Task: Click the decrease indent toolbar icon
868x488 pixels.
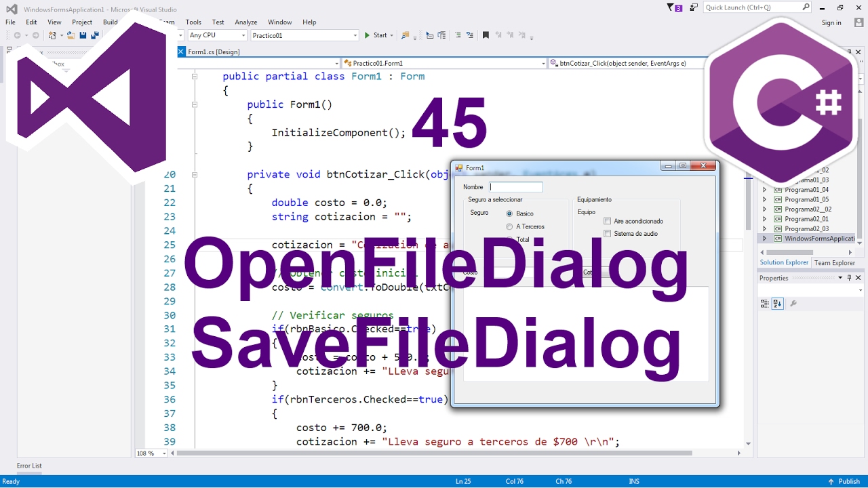Action: [x=430, y=35]
